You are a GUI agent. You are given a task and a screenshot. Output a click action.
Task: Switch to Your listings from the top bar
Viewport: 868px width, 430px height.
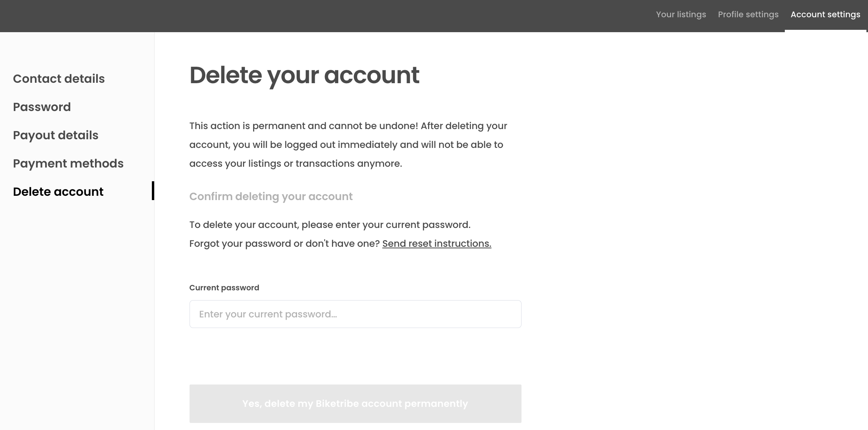click(x=681, y=15)
